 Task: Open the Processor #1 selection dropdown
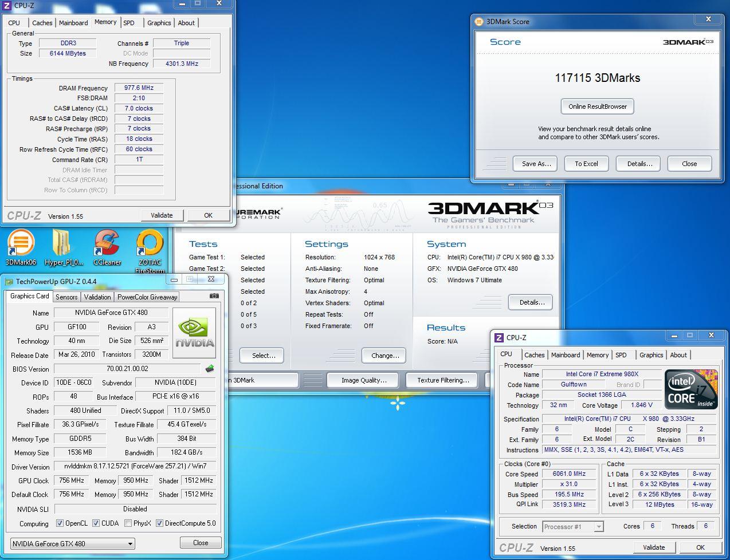[x=572, y=527]
